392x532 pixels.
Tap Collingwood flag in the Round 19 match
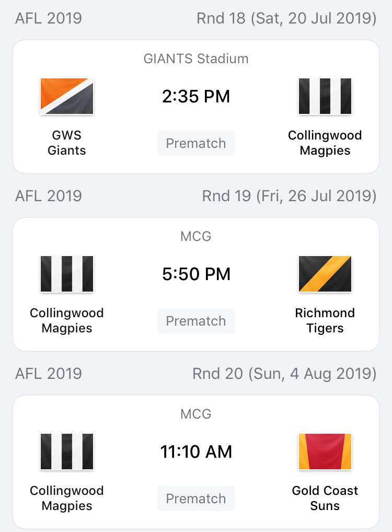[x=67, y=274]
